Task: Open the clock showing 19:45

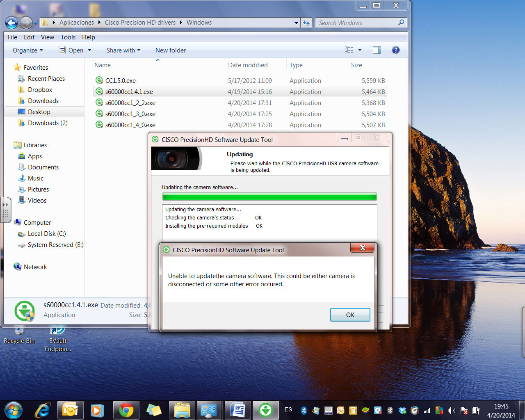Action: [501, 411]
